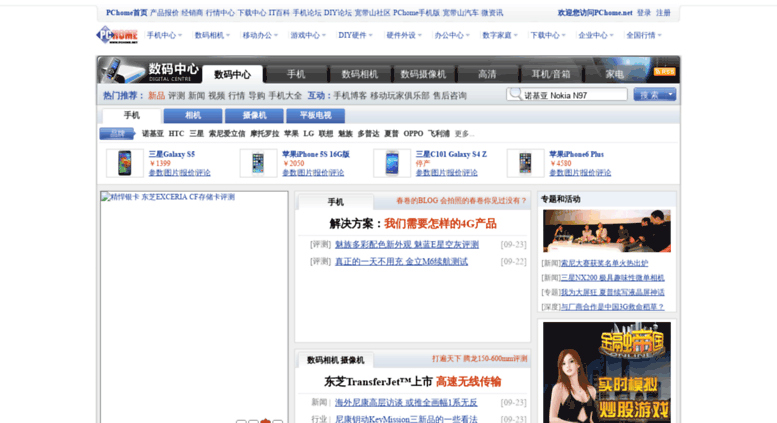Switch to the 数码中心 main tab
Viewport: 777px width, 423px height.
(232, 74)
